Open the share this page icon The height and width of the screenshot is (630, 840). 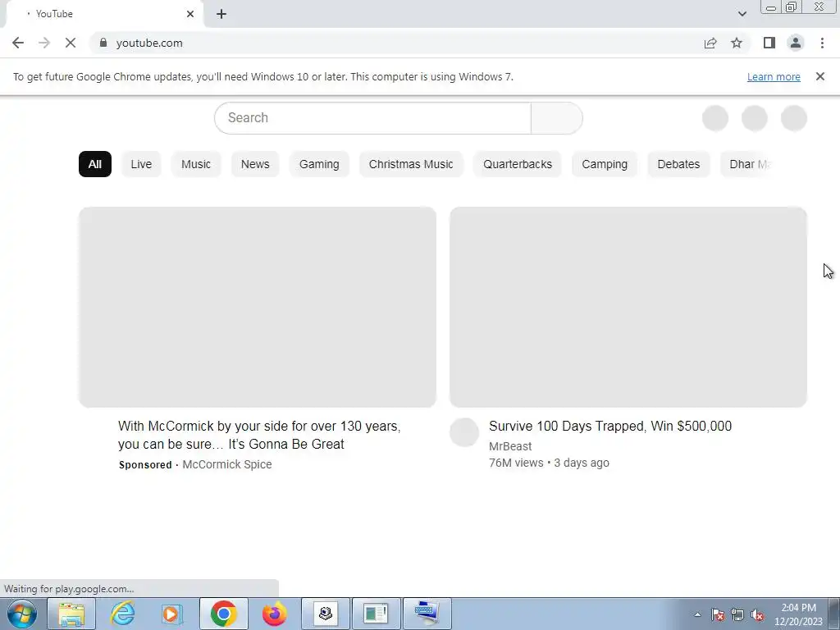pyautogui.click(x=710, y=43)
